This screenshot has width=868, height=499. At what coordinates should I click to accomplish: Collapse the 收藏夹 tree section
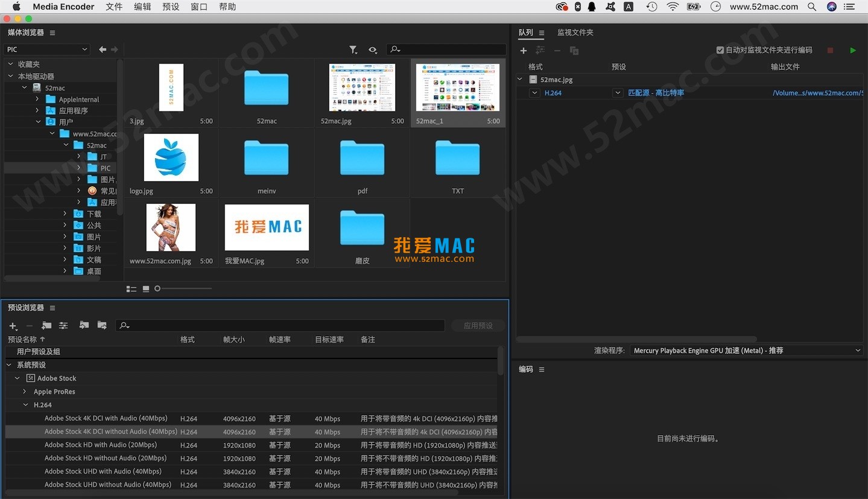coord(10,63)
